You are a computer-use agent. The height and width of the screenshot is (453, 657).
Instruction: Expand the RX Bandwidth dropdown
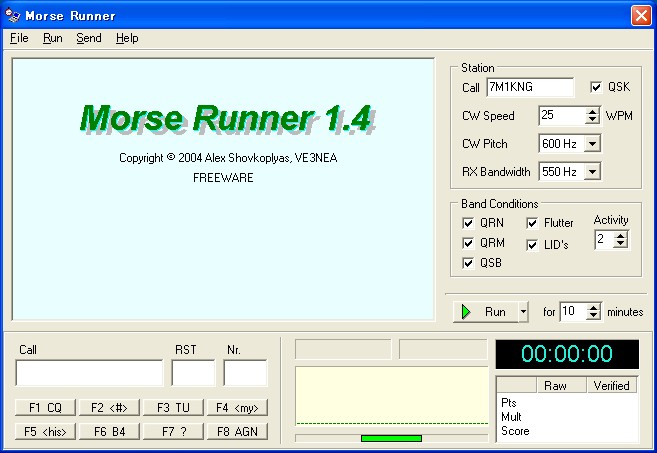point(592,171)
